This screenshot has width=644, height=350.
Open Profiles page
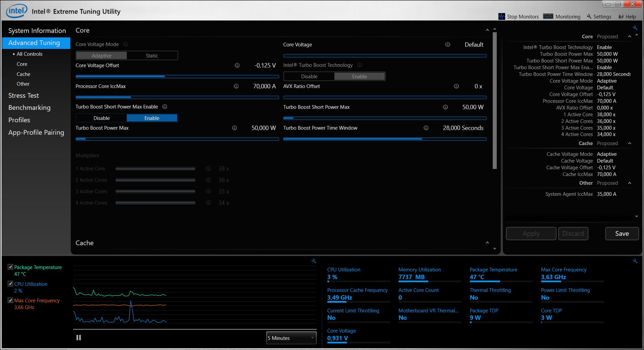pyautogui.click(x=19, y=120)
